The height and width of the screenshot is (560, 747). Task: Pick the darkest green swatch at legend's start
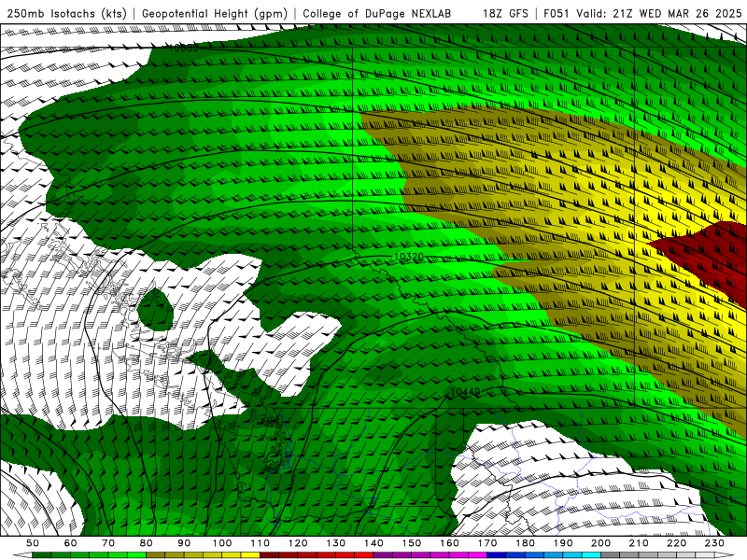42,555
